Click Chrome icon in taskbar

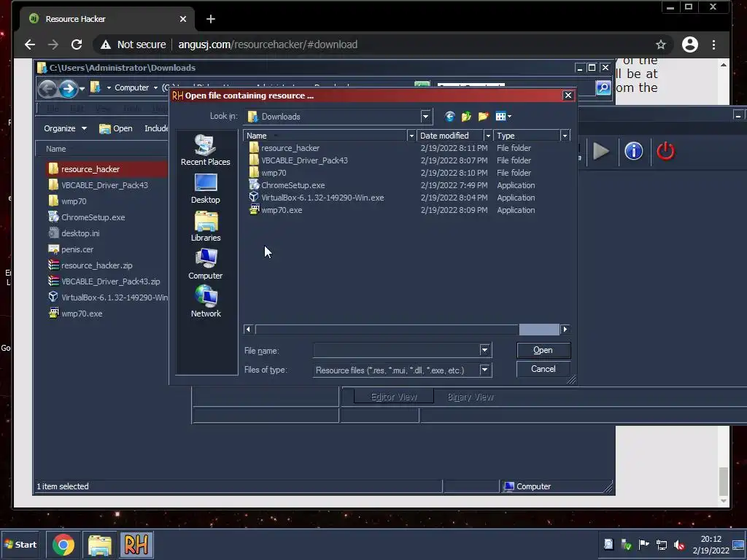63,545
